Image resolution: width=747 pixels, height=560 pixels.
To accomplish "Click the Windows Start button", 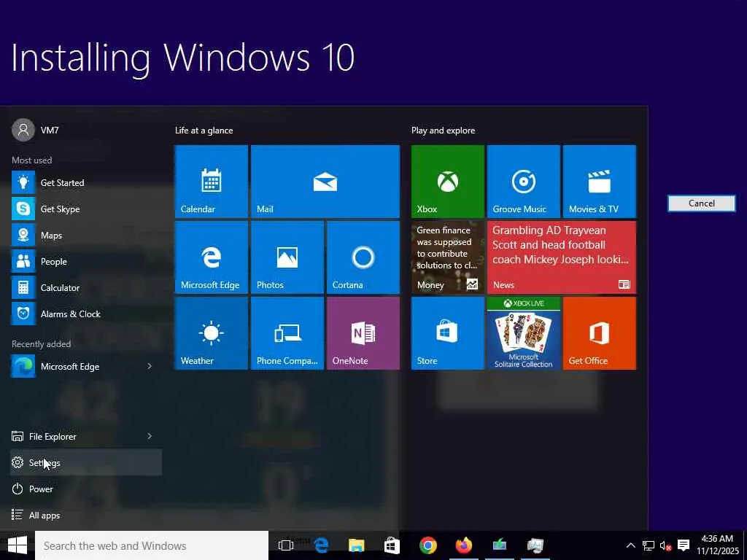I will coord(18,545).
